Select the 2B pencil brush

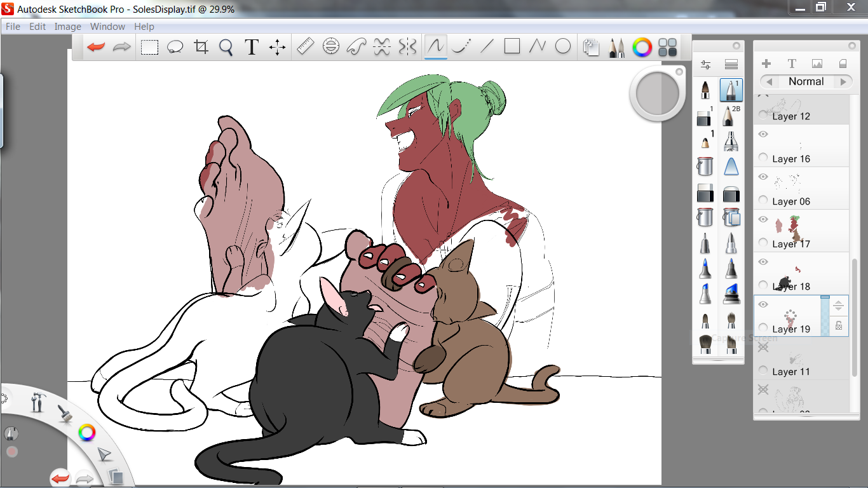731,116
